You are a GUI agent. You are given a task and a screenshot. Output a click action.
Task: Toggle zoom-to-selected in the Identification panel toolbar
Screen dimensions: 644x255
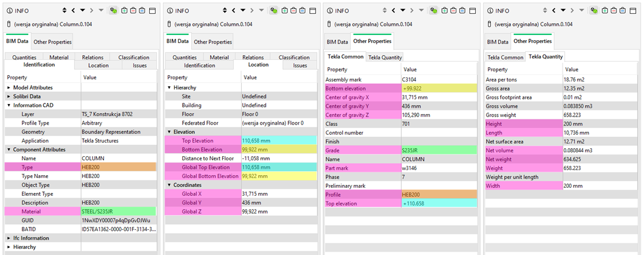(x=113, y=10)
